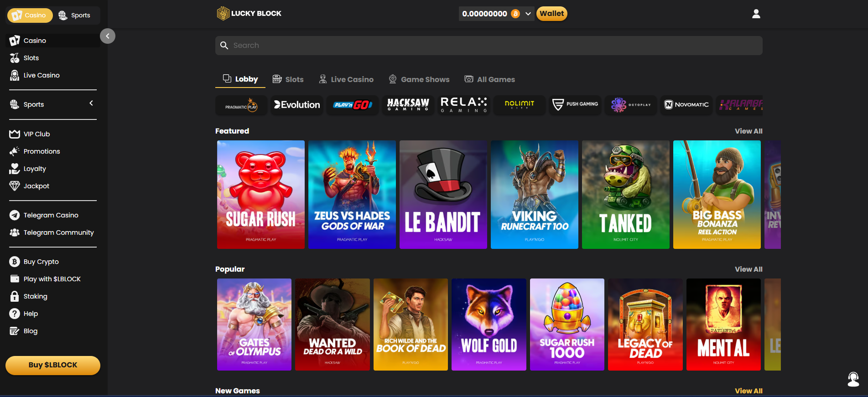Switch to Casino mode toggle

[30, 15]
